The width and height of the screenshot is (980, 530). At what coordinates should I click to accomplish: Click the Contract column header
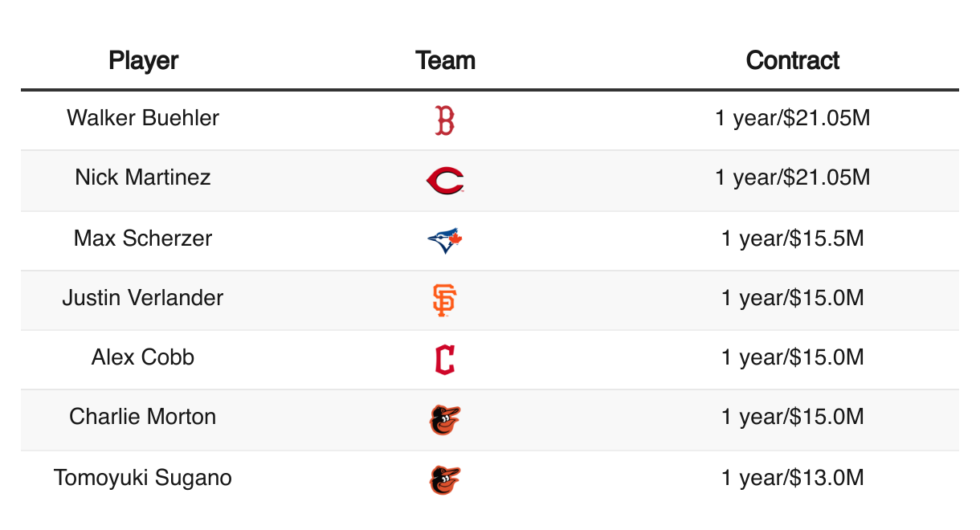tap(792, 60)
